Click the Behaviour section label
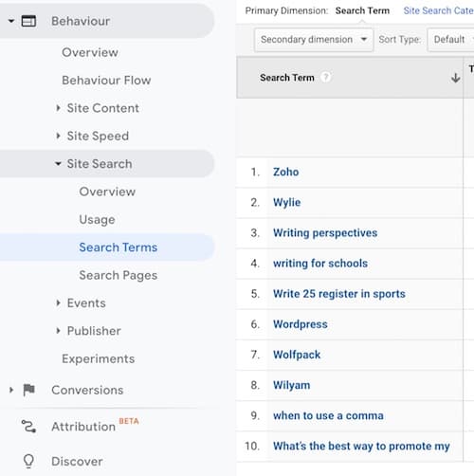 pyautogui.click(x=81, y=21)
